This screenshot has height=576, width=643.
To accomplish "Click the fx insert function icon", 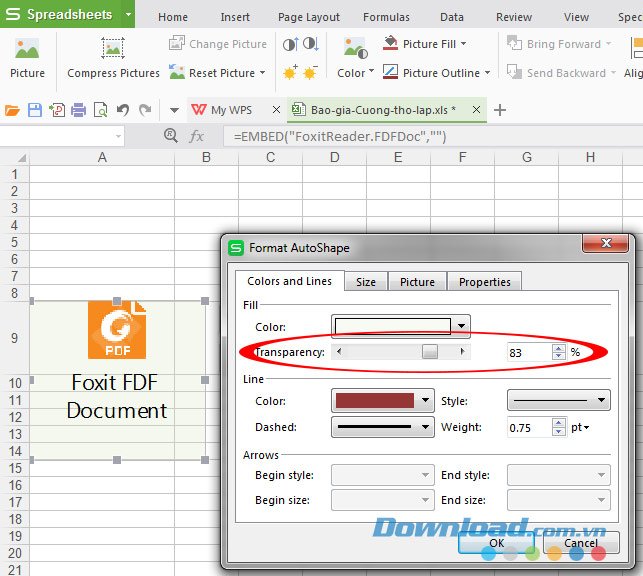I will [196, 136].
